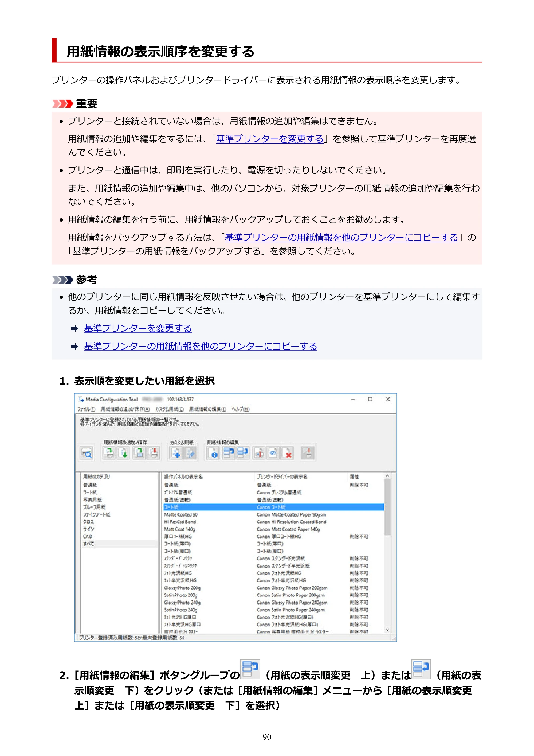The image size is (534, 756).
Task: Click the paper list scrollbar up arrow
Action: click(x=388, y=476)
